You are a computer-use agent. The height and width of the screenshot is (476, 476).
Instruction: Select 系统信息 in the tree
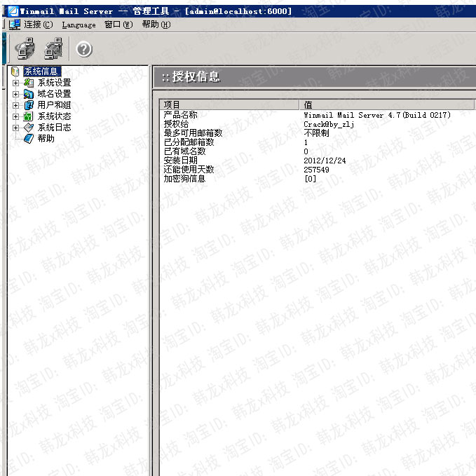coord(42,72)
